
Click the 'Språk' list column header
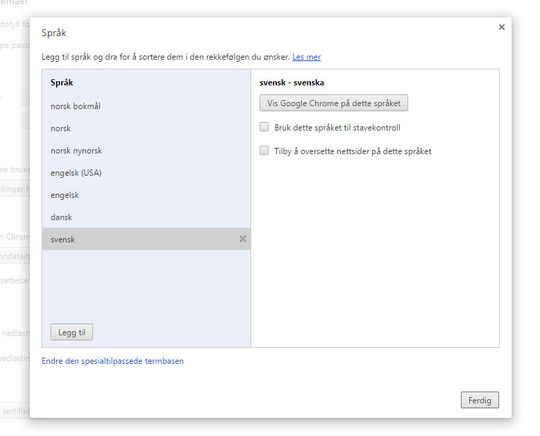click(x=62, y=83)
